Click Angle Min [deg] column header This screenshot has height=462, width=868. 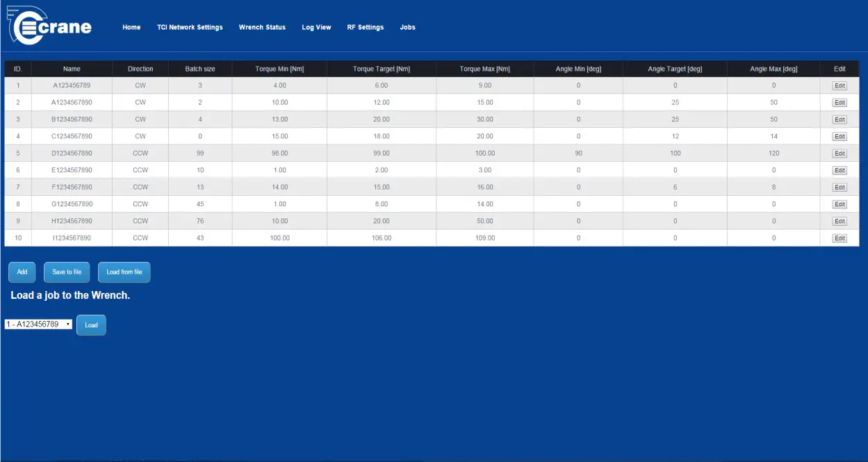(x=578, y=69)
